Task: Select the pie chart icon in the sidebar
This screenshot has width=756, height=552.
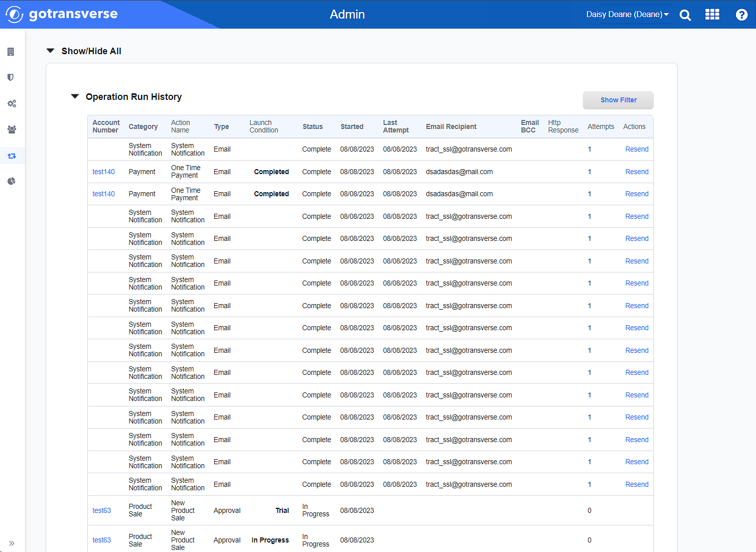Action: pos(12,181)
